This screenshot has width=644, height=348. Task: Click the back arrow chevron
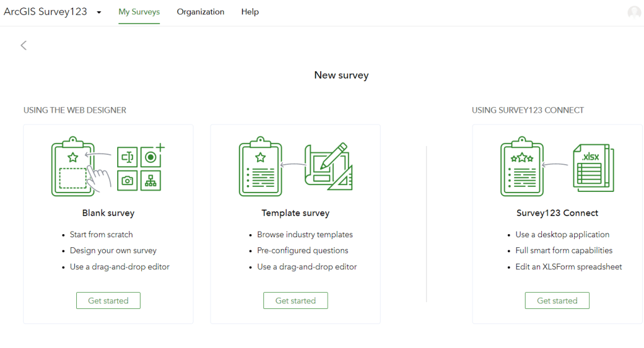point(24,45)
